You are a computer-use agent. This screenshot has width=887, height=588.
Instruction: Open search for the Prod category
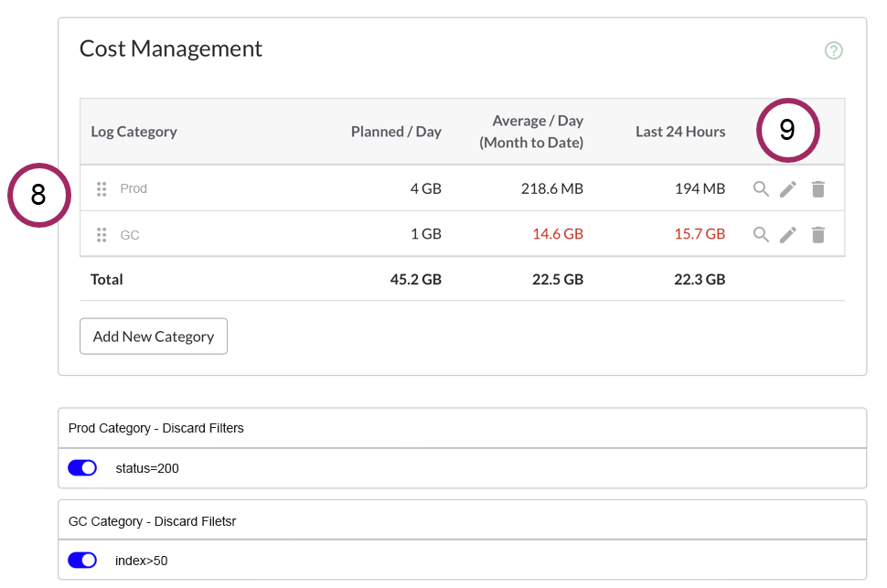pos(761,188)
